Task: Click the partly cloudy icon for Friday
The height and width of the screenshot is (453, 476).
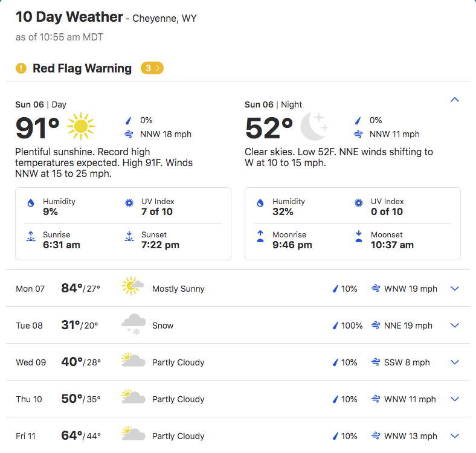Action: [133, 435]
